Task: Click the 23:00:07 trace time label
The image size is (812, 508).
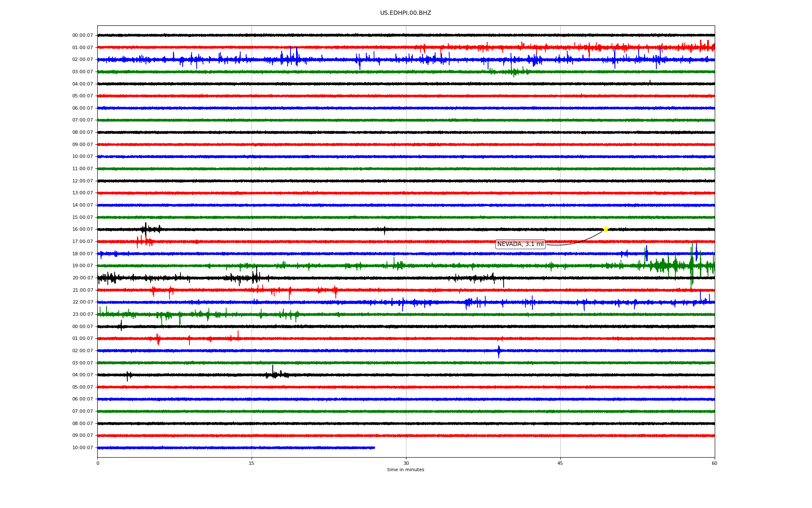Action: click(x=82, y=315)
